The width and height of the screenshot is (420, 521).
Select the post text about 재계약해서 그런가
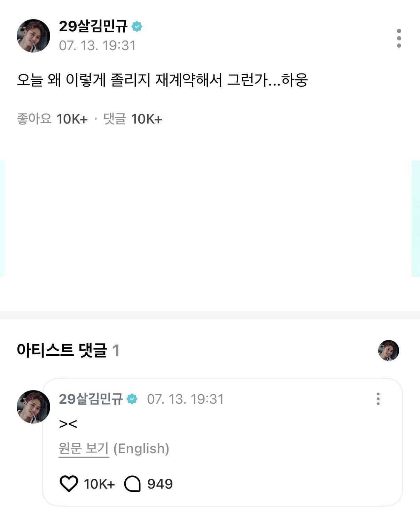162,80
